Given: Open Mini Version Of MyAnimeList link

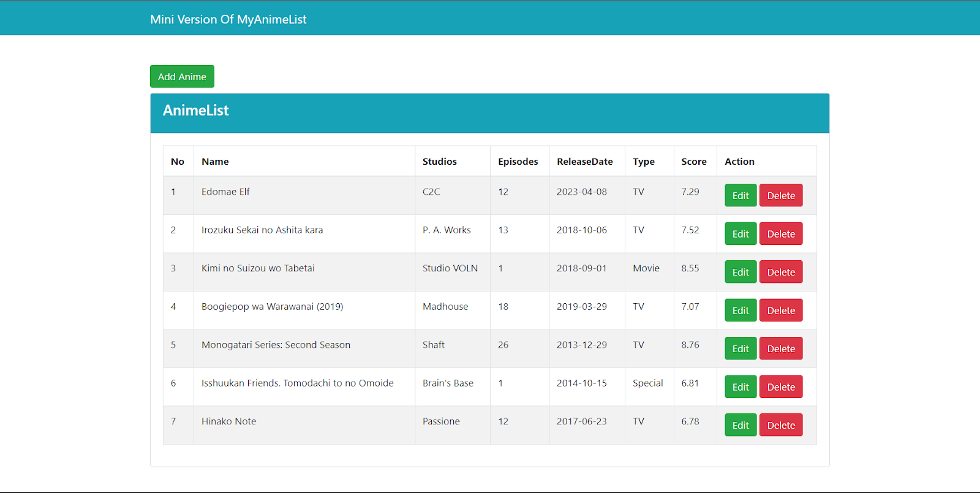Looking at the screenshot, I should 228,20.
